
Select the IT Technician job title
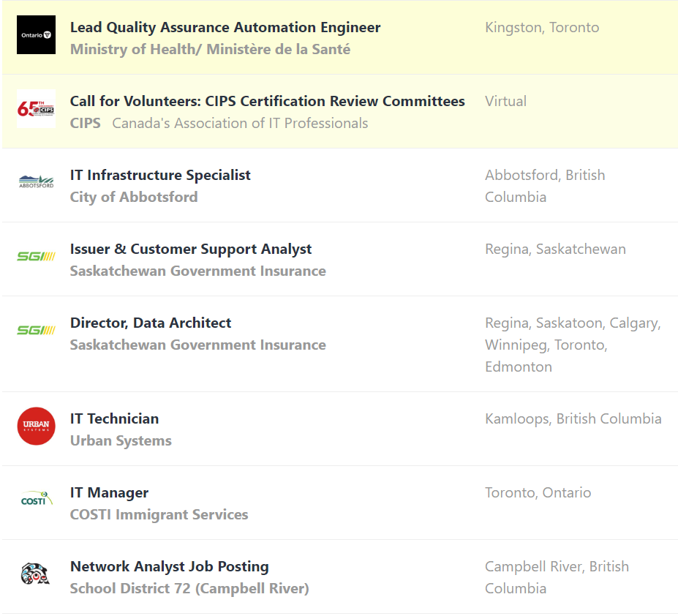tap(114, 419)
